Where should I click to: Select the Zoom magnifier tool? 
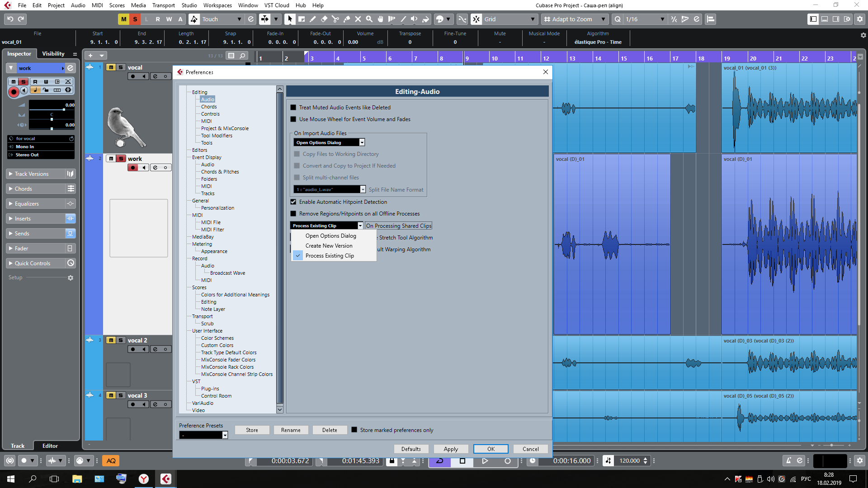point(369,19)
